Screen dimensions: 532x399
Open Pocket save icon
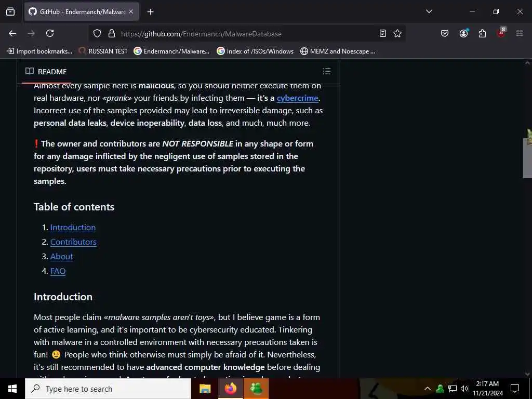click(445, 33)
